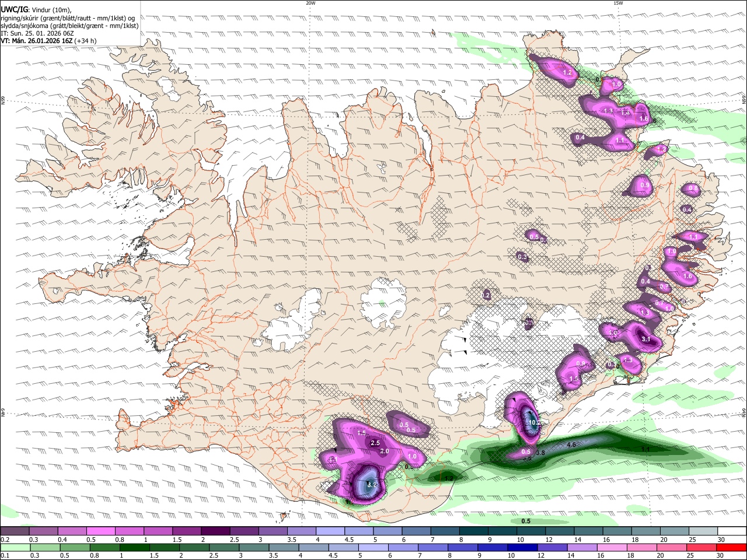747x560 pixels.
Task: Click the 'slydda/snjókoma' legend description line
Action: click(x=70, y=26)
